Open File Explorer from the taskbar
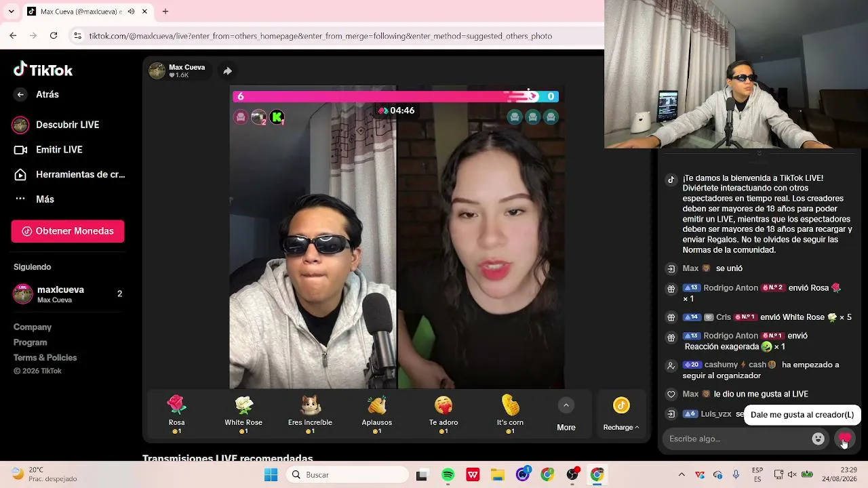Viewport: 868px width, 488px height. point(498,474)
